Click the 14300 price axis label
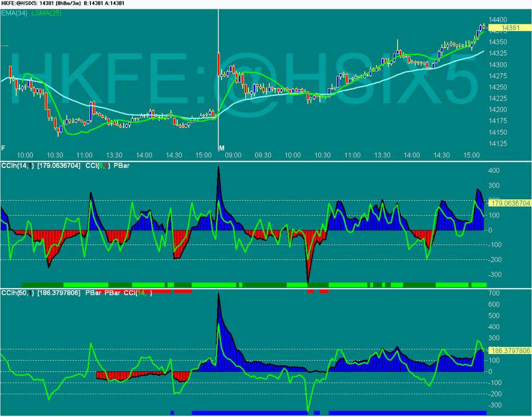 (x=498, y=64)
